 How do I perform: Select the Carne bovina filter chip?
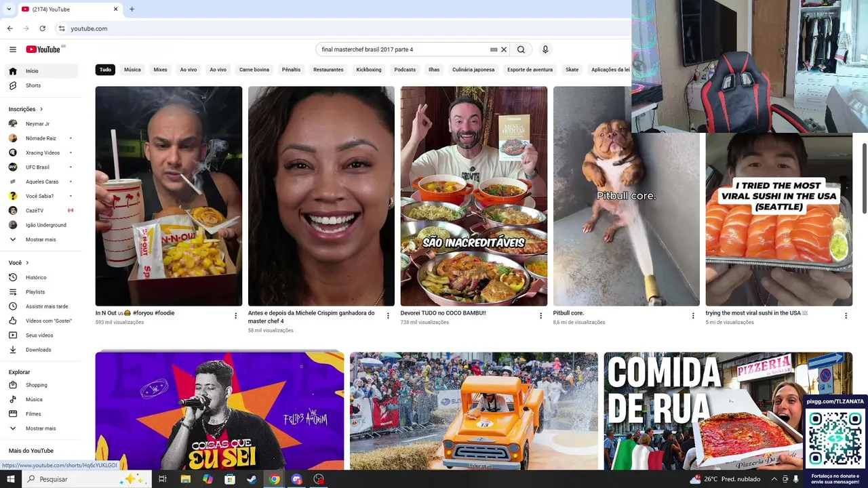point(254,70)
